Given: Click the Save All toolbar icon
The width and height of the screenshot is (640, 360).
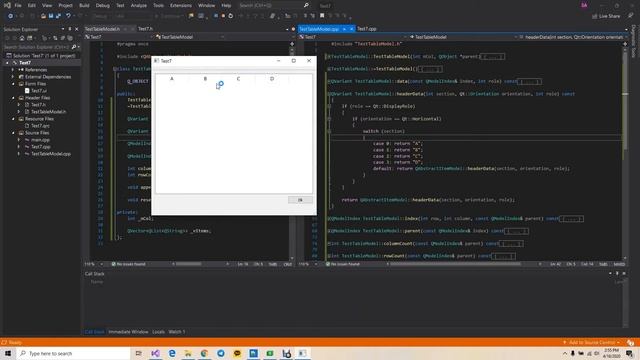Looking at the screenshot, I should pos(58,16).
